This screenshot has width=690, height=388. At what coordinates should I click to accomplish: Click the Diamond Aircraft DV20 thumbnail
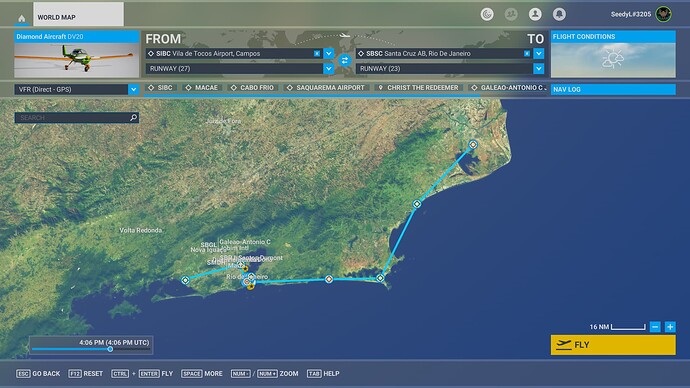(77, 60)
